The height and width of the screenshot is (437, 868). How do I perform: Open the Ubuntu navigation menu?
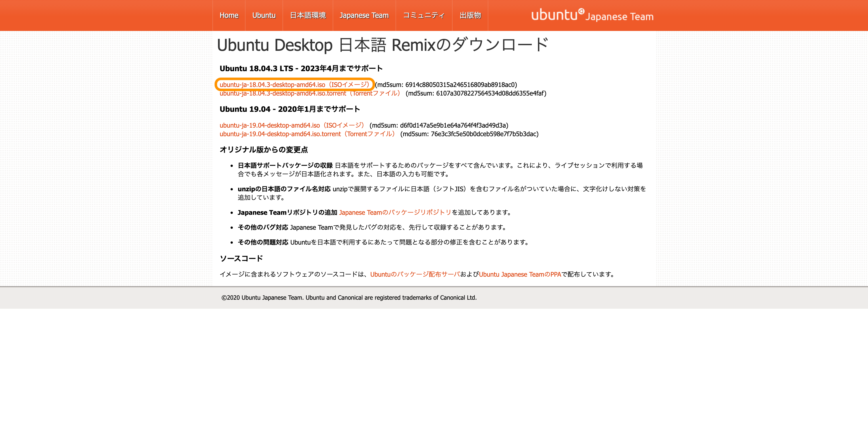coord(264,16)
